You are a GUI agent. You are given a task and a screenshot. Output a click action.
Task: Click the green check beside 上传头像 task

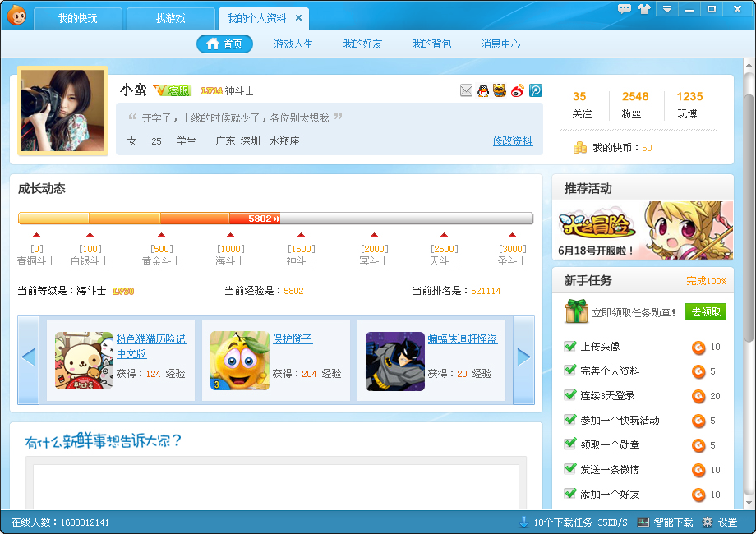point(571,347)
